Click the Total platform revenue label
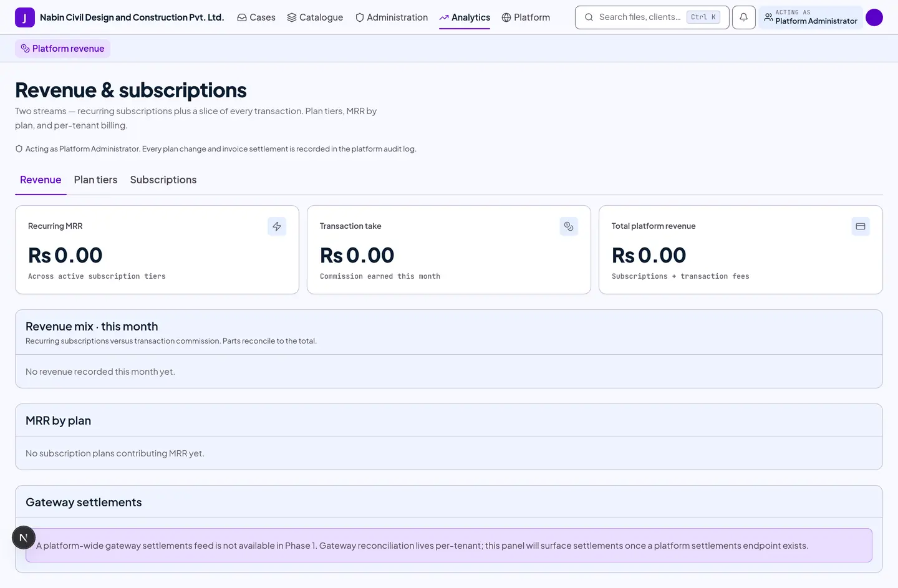This screenshot has height=588, width=898. [654, 226]
